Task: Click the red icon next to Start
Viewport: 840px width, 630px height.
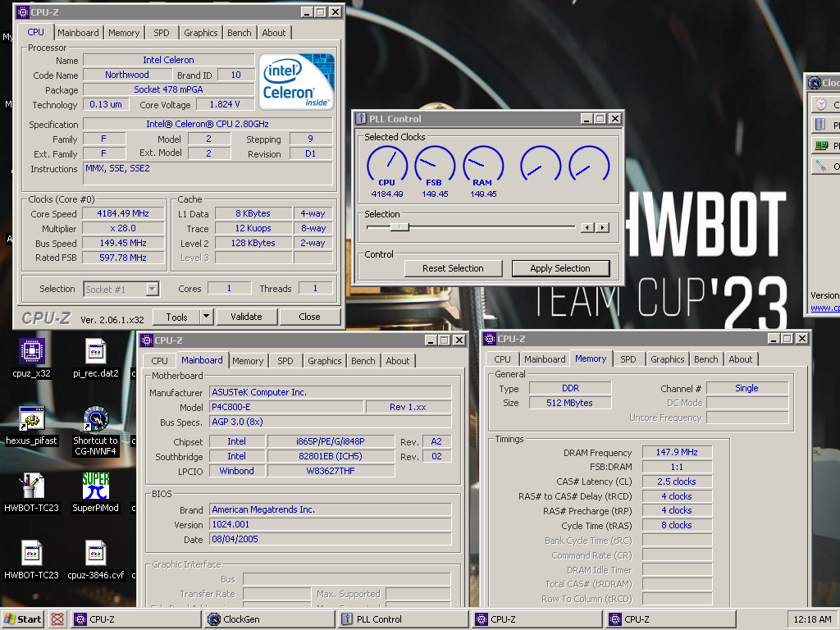Action: pyautogui.click(x=57, y=619)
